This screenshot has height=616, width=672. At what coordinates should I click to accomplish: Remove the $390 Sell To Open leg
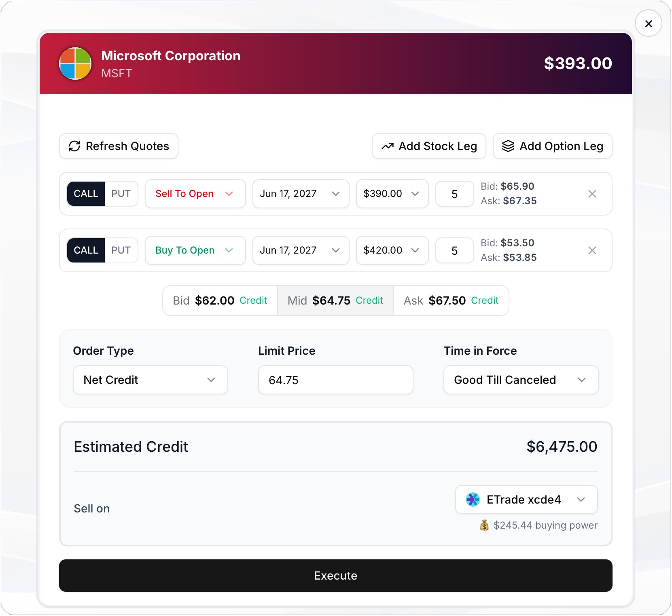pos(592,194)
